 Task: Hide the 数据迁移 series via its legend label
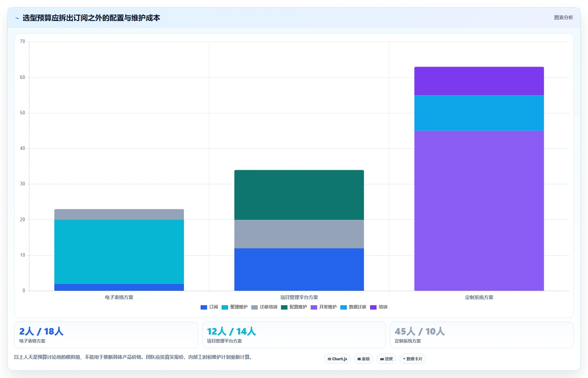(357, 307)
